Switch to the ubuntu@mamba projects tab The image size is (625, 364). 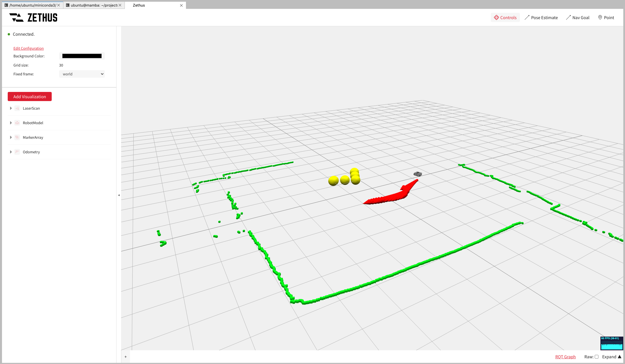(94, 5)
